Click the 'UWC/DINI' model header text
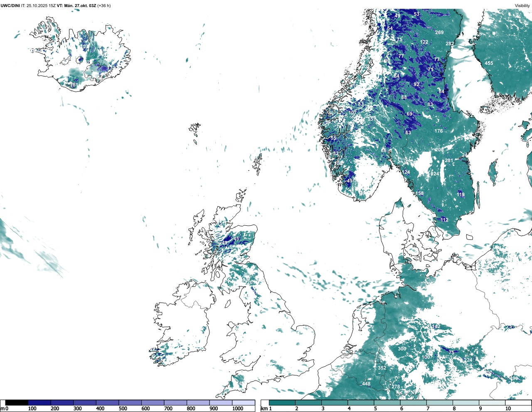 click(x=10, y=5)
